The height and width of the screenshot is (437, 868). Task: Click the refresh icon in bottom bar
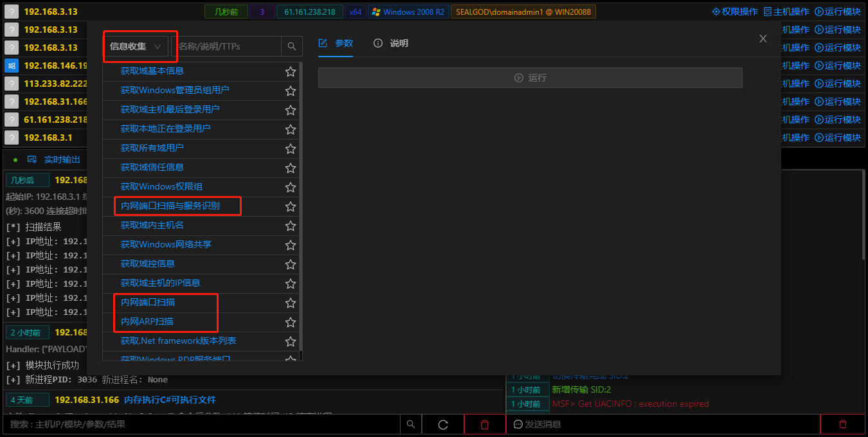coord(443,424)
